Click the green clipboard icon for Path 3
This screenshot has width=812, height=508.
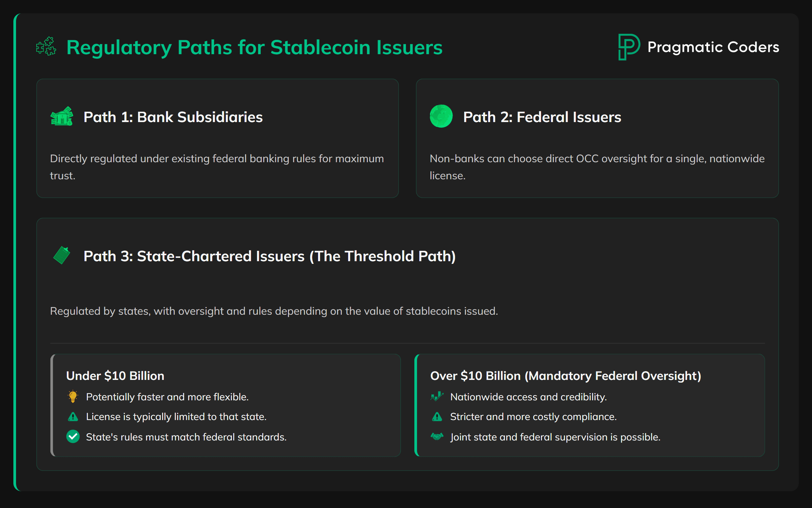[62, 256]
